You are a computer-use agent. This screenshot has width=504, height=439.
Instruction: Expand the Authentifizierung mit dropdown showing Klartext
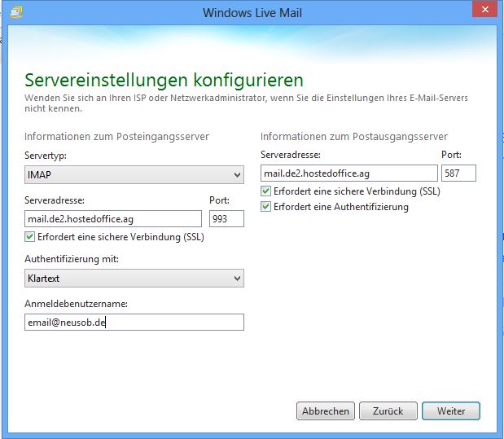pos(134,279)
